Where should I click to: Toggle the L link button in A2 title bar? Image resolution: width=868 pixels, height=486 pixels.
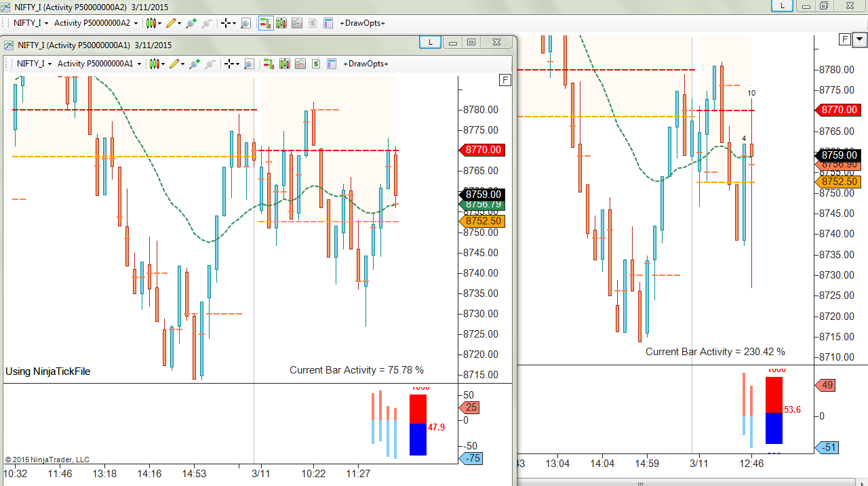783,5
